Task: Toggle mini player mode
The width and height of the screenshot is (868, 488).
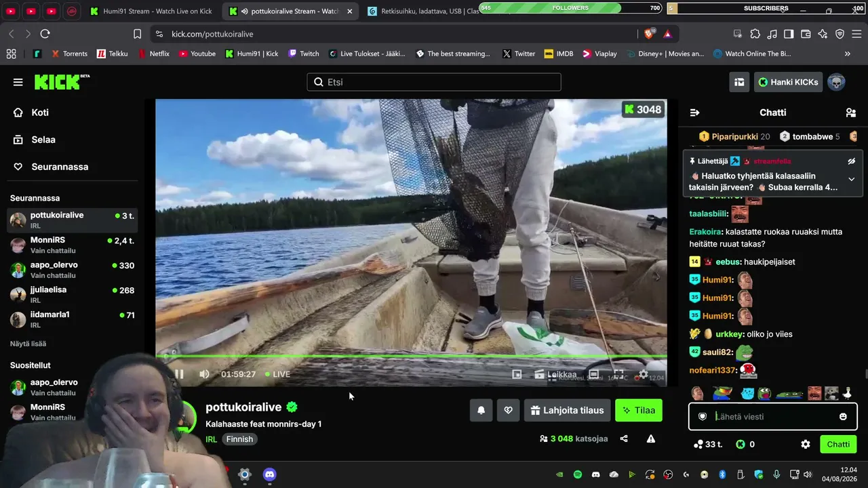Action: click(517, 374)
